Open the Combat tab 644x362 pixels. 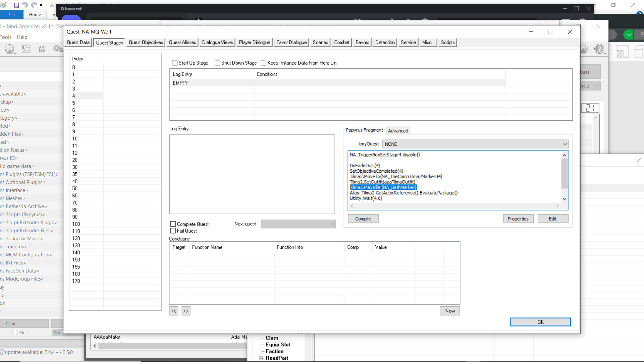coord(342,43)
